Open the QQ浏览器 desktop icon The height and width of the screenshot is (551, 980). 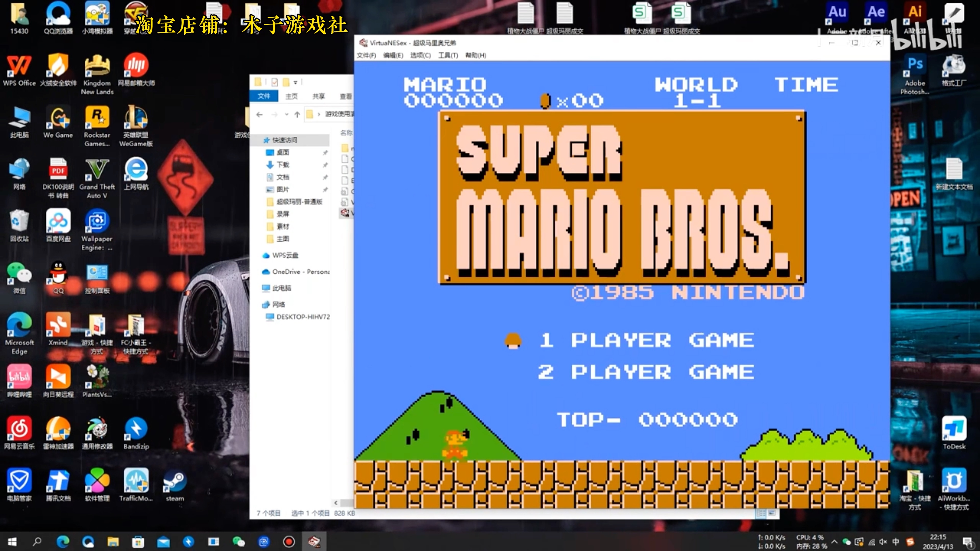pos(58,18)
